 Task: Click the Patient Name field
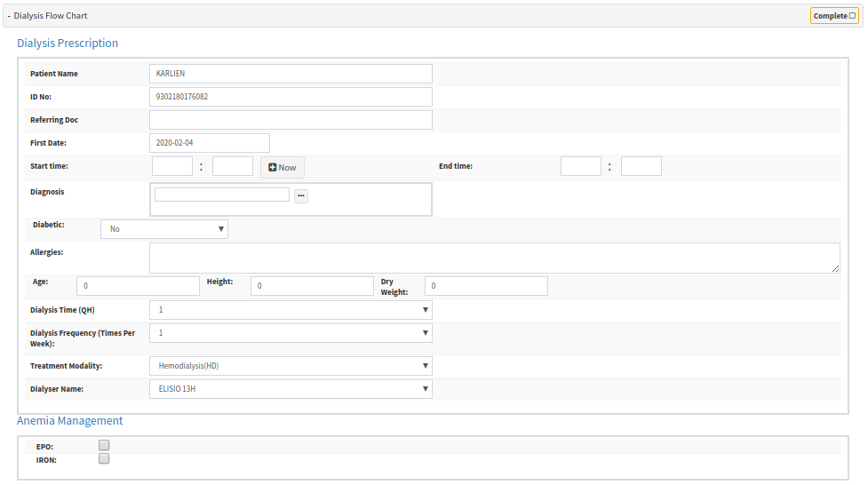tap(291, 74)
